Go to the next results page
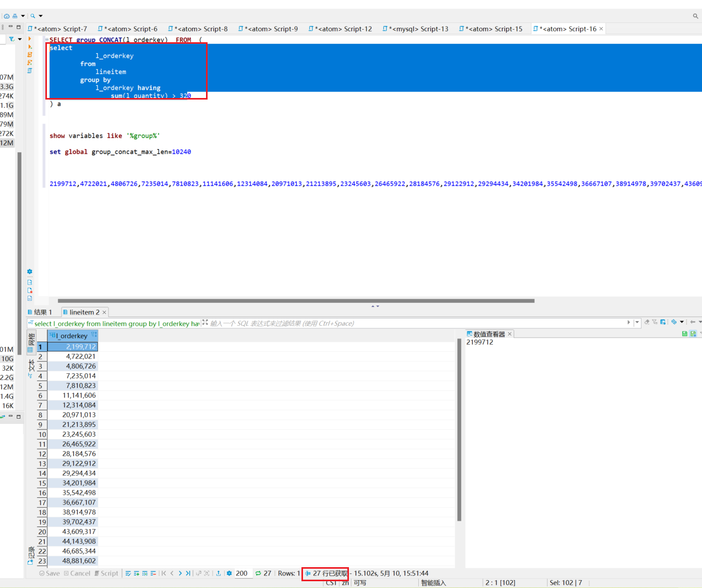This screenshot has width=702, height=588. (180, 573)
